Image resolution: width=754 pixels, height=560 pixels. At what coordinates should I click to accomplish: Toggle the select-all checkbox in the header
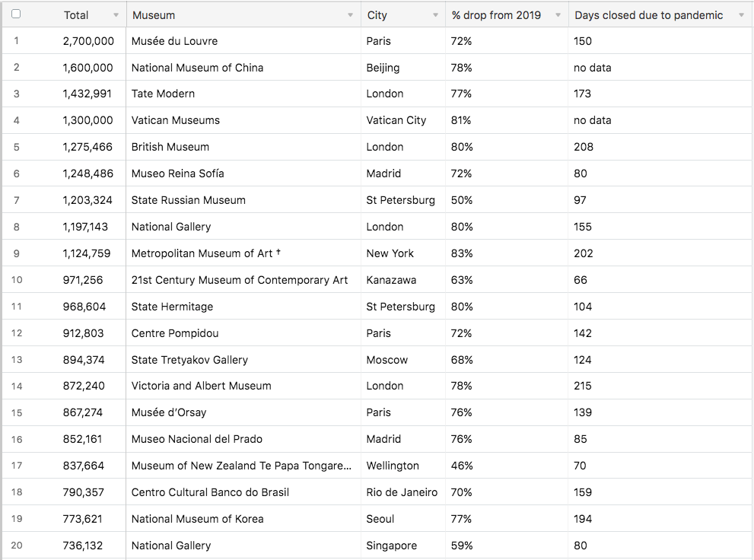point(16,14)
